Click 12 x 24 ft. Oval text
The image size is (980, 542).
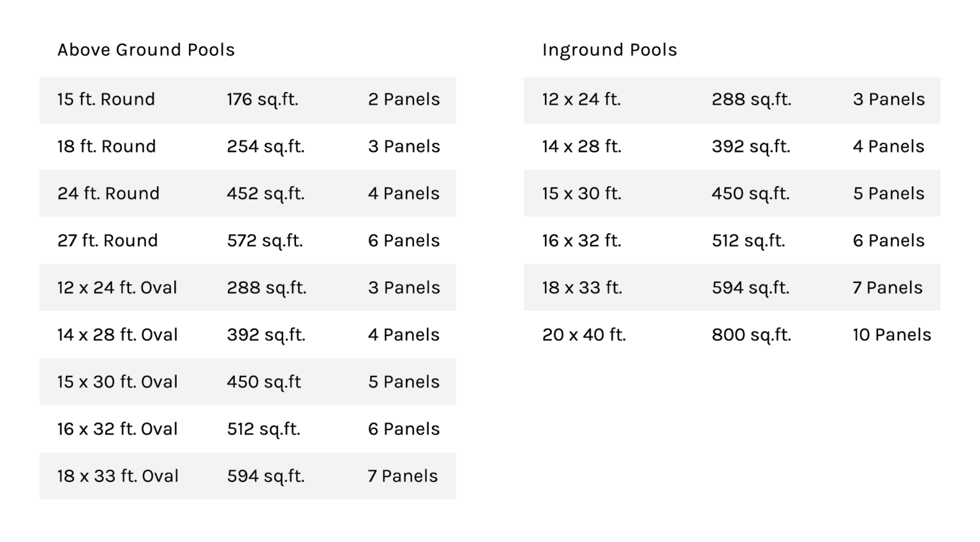117,288
